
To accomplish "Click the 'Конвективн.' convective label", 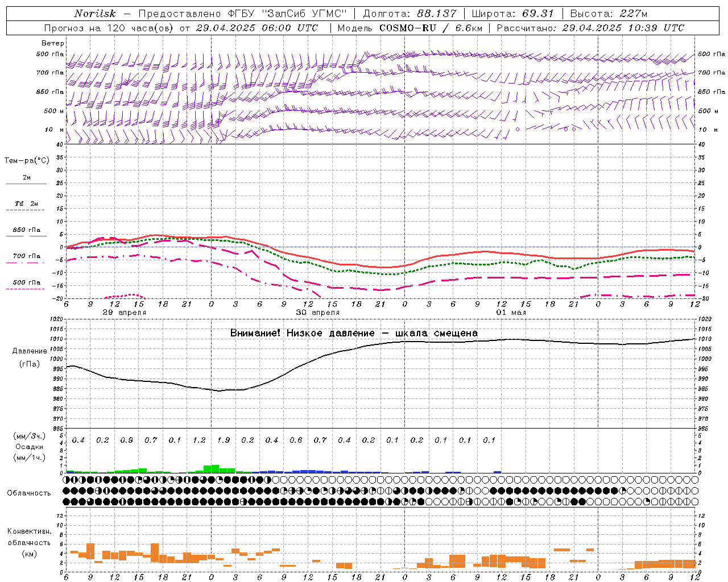I will pyautogui.click(x=29, y=531).
